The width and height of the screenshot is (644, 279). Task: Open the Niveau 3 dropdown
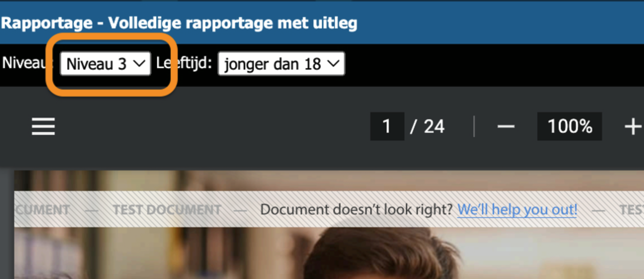(105, 64)
